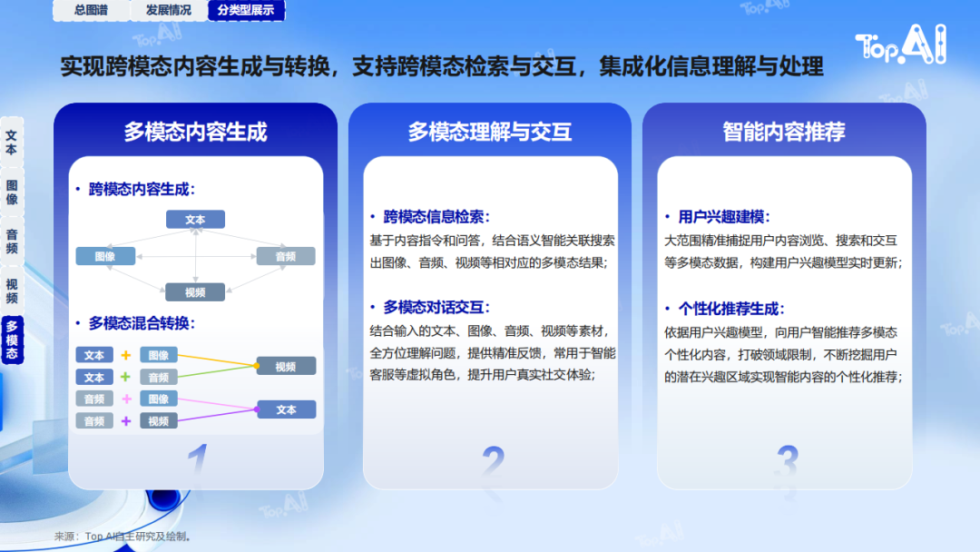Click the 文本 box before the green plus
The width and height of the screenshot is (980, 552).
pos(94,377)
